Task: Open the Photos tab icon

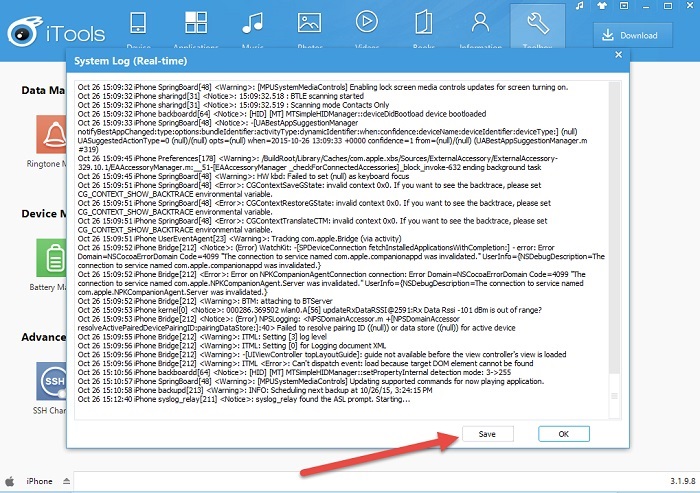Action: click(x=309, y=23)
